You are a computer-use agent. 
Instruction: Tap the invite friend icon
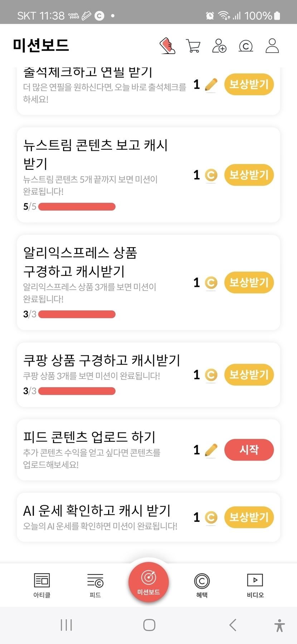click(x=219, y=46)
